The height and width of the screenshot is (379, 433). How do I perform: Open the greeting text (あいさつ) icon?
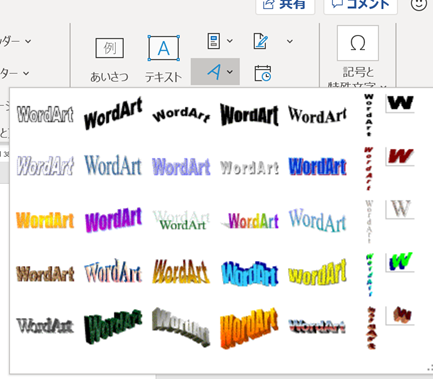pyautogui.click(x=110, y=49)
